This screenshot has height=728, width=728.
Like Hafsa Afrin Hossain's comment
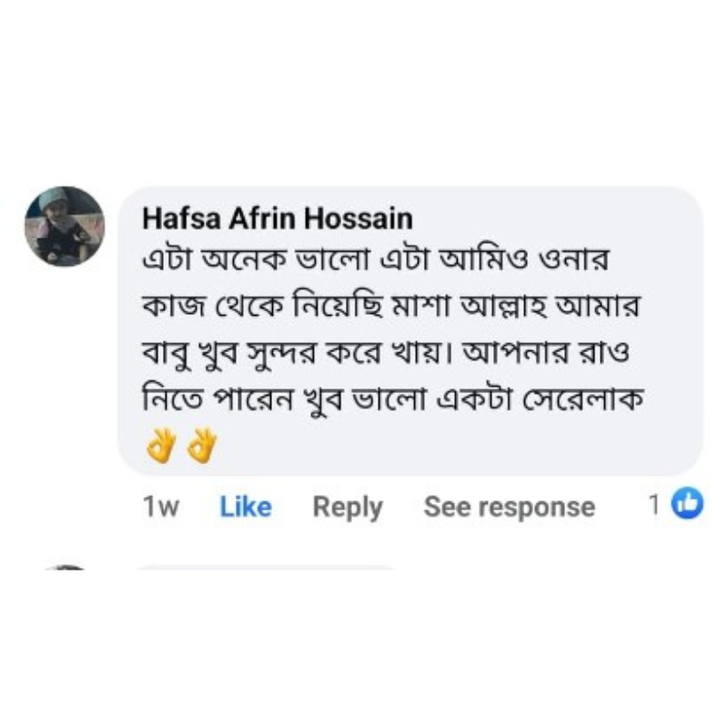(246, 507)
